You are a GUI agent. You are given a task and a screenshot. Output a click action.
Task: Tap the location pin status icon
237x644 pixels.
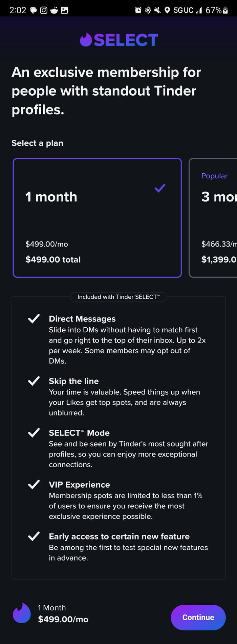click(x=167, y=10)
